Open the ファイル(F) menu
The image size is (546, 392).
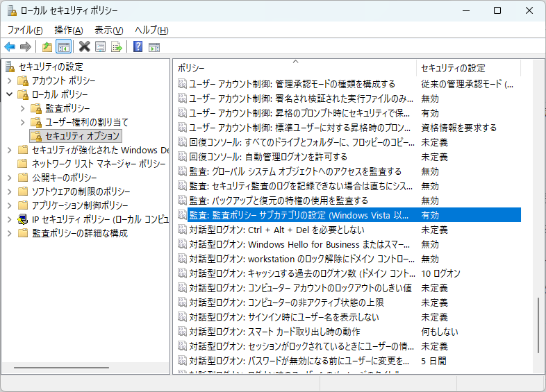tap(25, 30)
